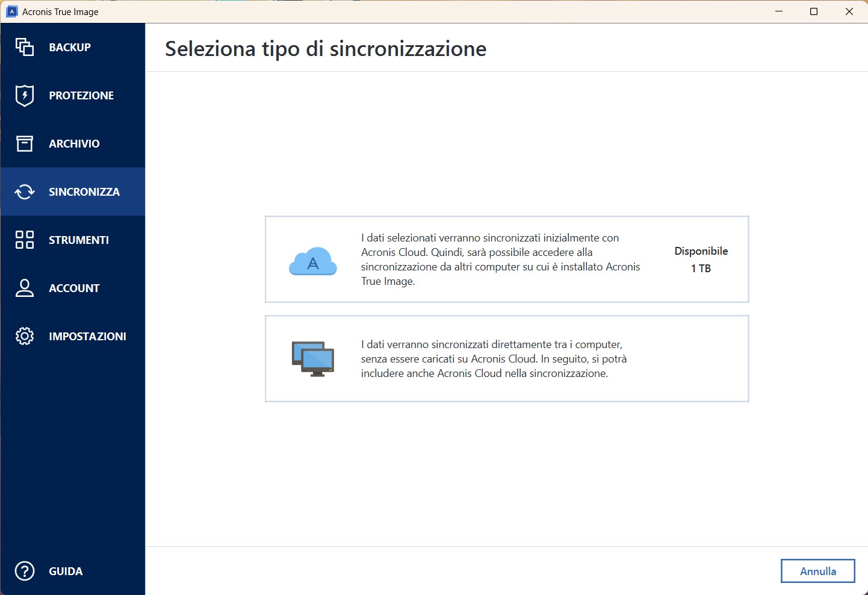Choose the Acronis Cloud sync description text

click(x=500, y=260)
